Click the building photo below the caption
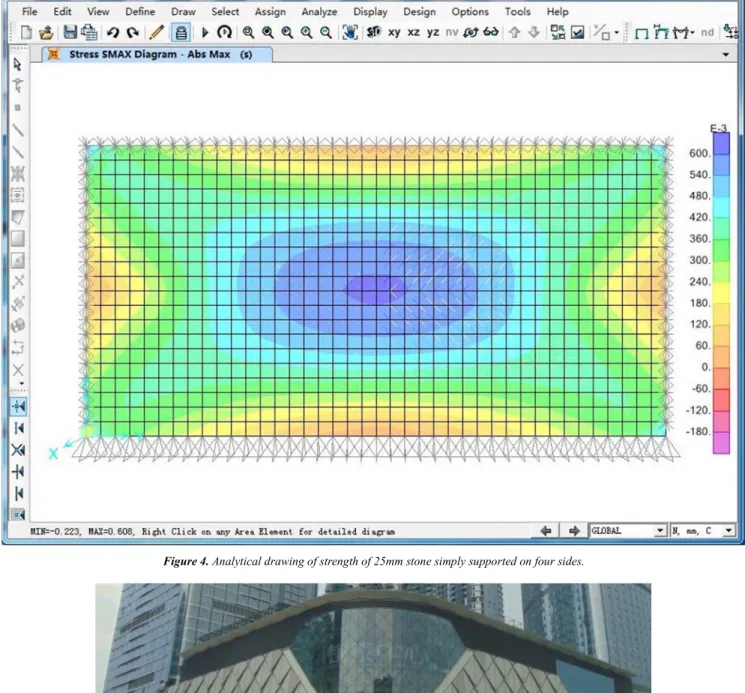This screenshot has width=745, height=693. tap(373, 638)
